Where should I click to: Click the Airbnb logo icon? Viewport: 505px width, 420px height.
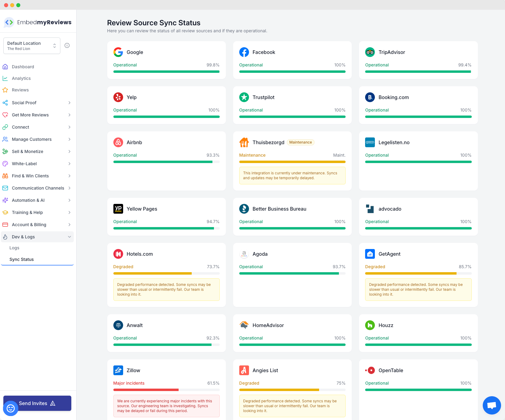[118, 142]
